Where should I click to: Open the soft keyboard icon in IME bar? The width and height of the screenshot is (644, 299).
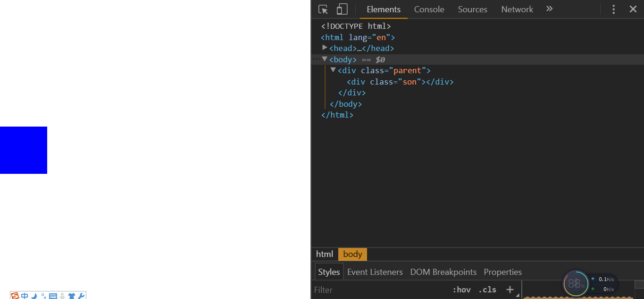click(53, 296)
